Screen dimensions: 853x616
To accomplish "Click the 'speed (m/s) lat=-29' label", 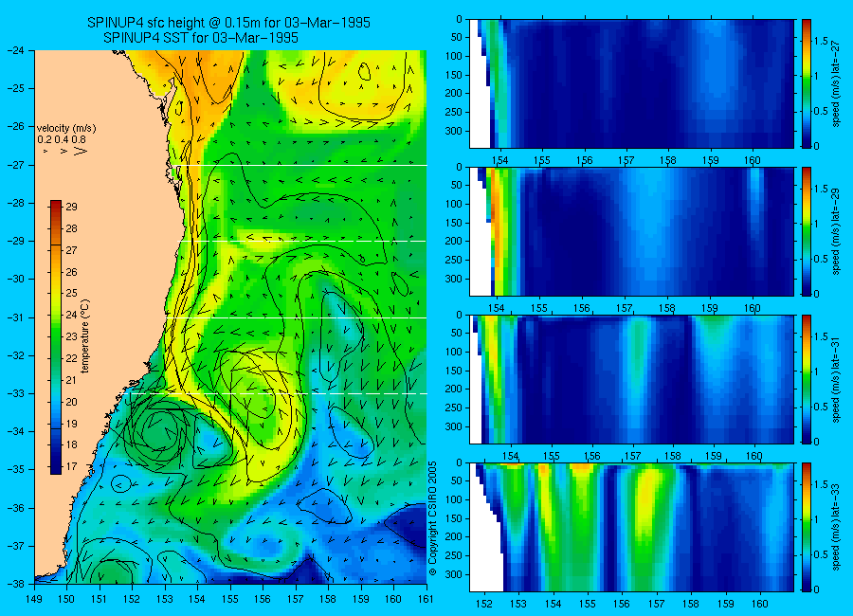I will 836,231.
